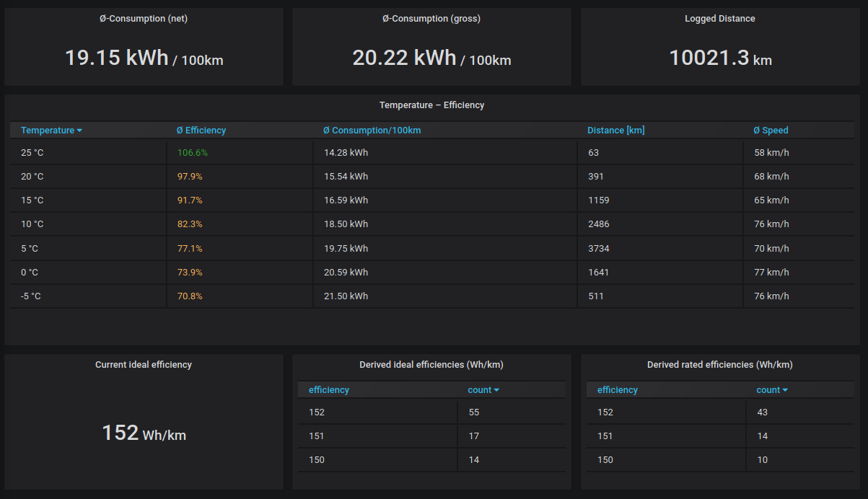
Task: Click count 17 in ideal efficiencies table
Action: coord(473,436)
